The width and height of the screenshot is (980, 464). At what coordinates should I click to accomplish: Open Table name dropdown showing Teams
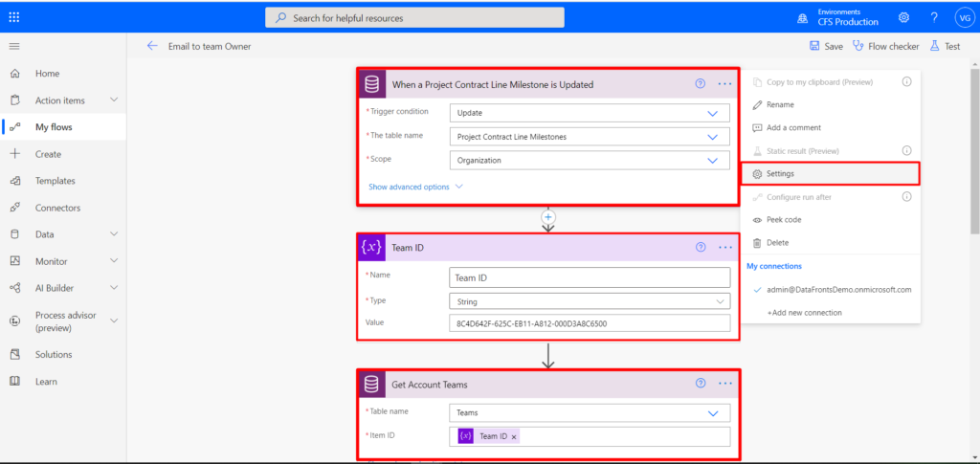pos(590,412)
